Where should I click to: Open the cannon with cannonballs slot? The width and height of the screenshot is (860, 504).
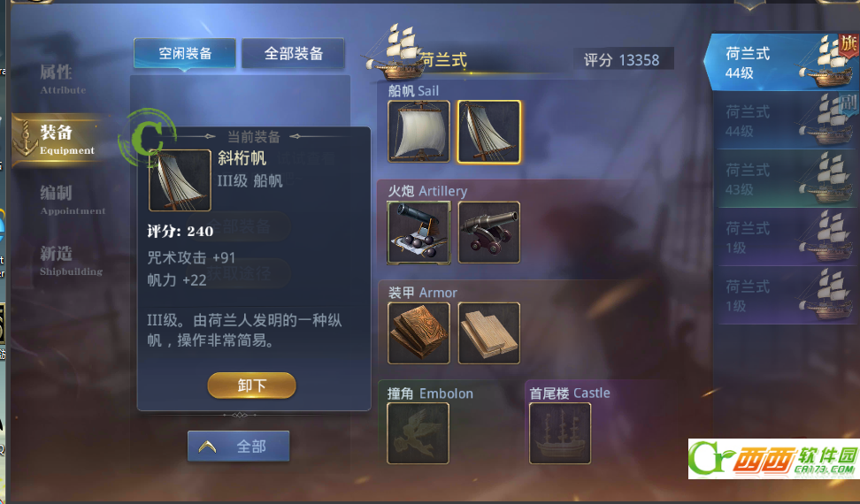(419, 233)
